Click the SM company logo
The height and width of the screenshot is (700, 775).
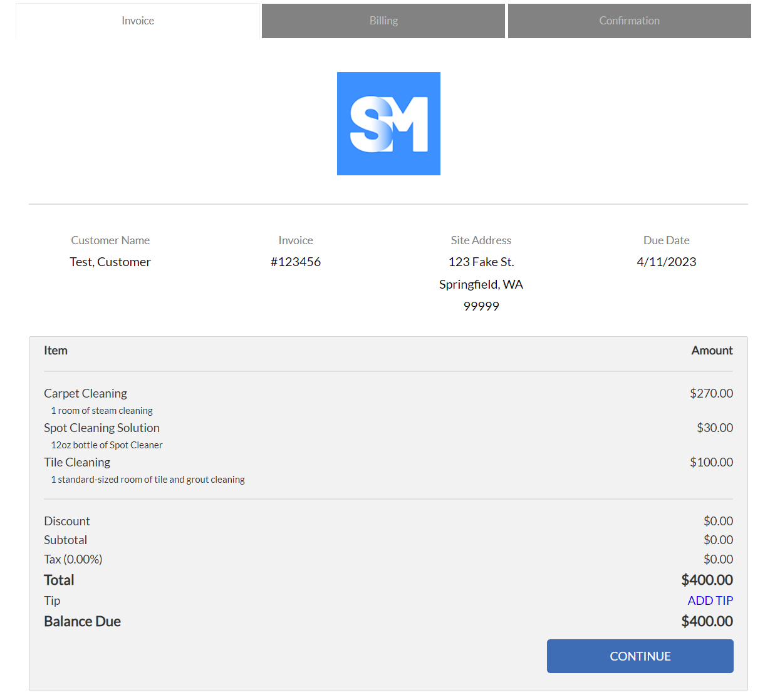point(388,123)
